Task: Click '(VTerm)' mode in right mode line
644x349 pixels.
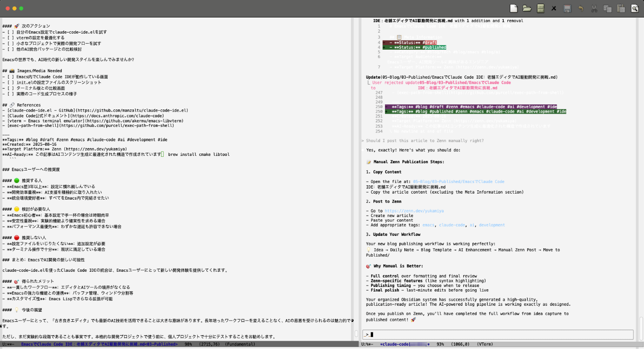Action: pyautogui.click(x=485, y=344)
